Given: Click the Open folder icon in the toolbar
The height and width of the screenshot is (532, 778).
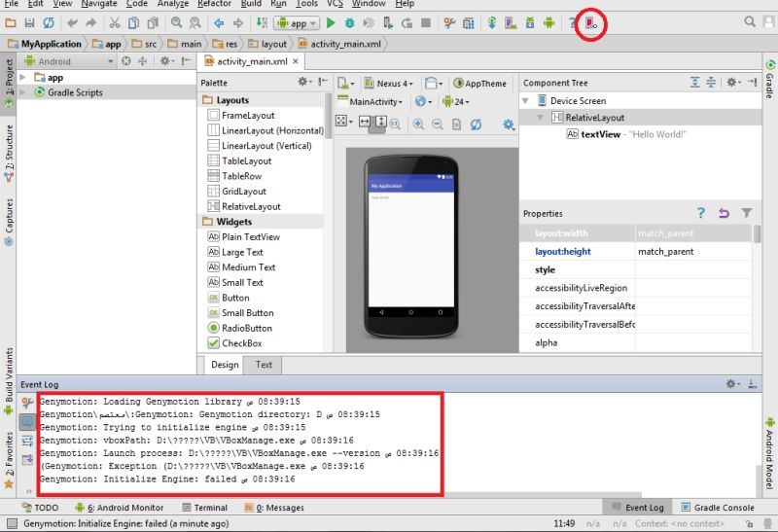Looking at the screenshot, I should coord(11,22).
